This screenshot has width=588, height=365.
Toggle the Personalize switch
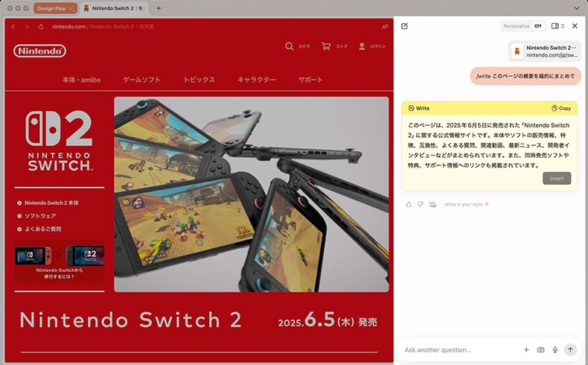538,26
